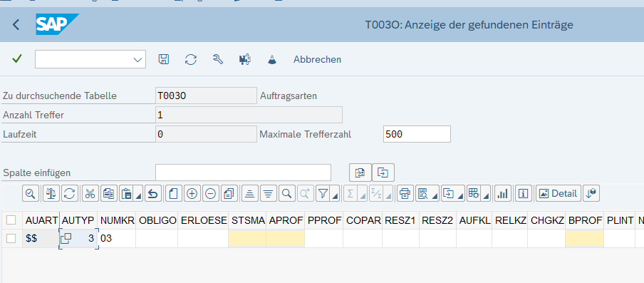This screenshot has height=283, width=644.
Task: Click the puzzle piece enhancement icon
Action: click(245, 59)
